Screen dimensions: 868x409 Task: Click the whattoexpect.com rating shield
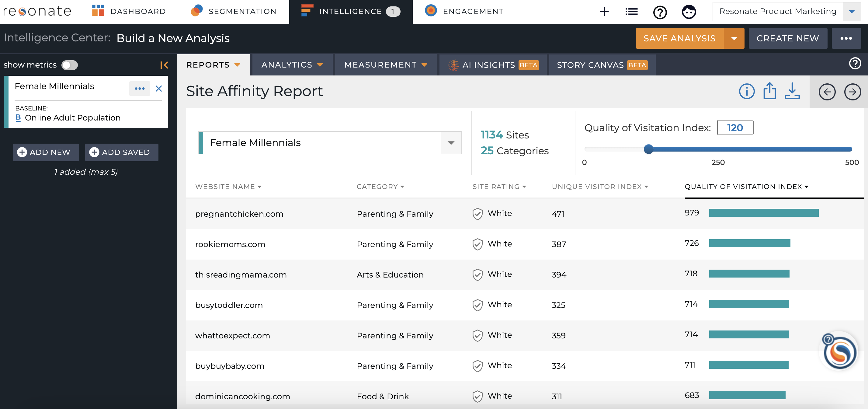pyautogui.click(x=477, y=335)
